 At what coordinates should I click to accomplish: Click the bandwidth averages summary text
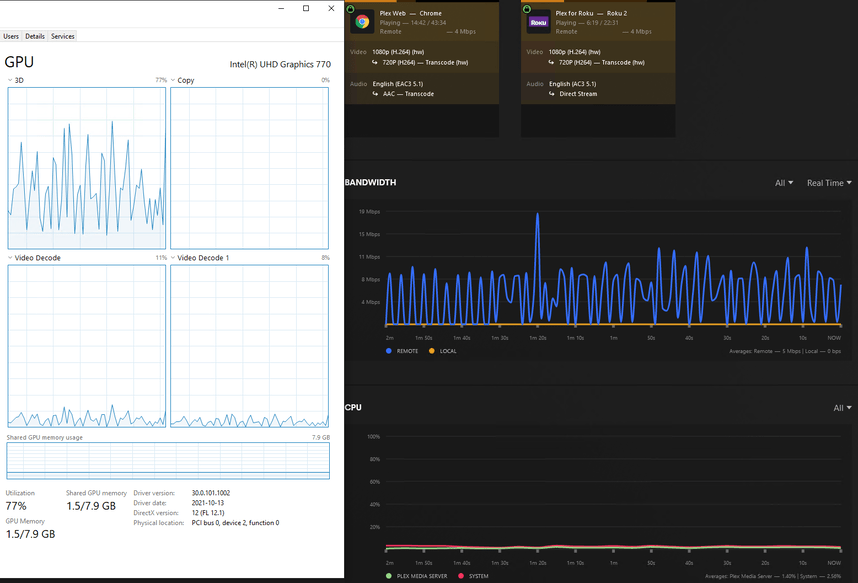[x=785, y=351]
